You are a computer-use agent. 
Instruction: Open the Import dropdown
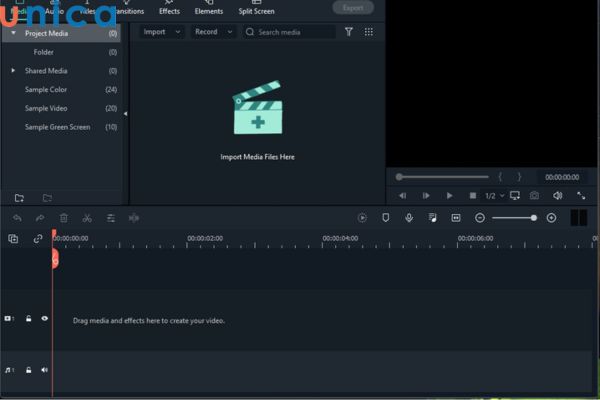(161, 32)
